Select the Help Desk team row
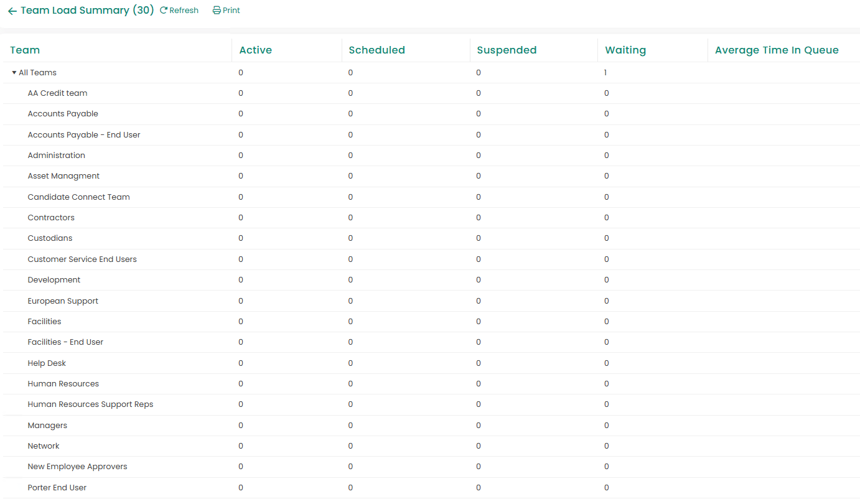The image size is (860, 504). pos(47,363)
